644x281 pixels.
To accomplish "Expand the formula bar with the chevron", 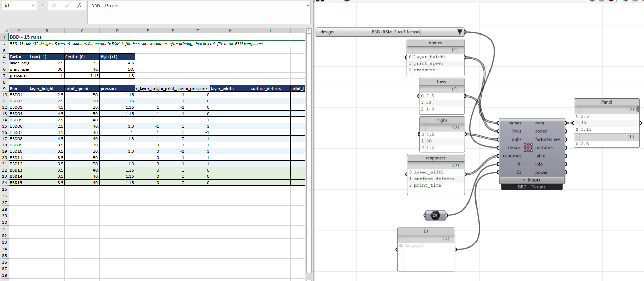I will [x=308, y=5].
